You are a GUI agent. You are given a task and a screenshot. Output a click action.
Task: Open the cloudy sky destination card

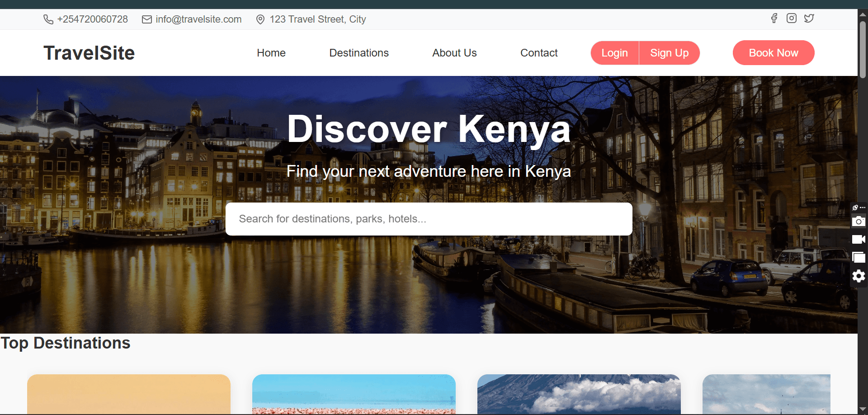pyautogui.click(x=766, y=394)
